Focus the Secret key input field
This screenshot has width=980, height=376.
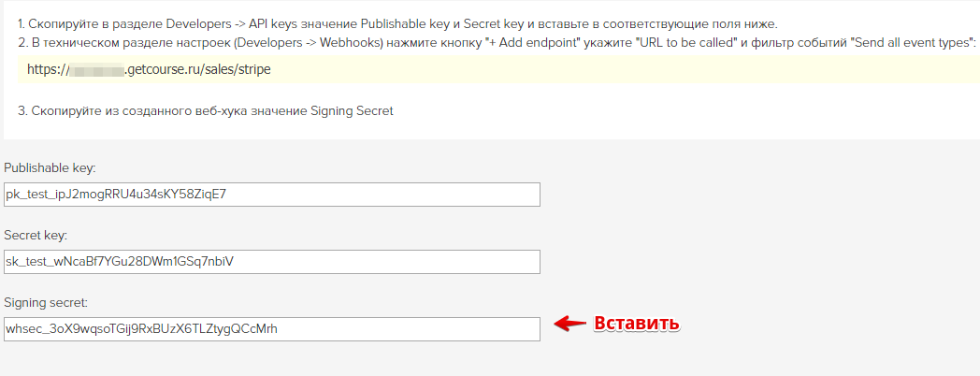coord(272,262)
